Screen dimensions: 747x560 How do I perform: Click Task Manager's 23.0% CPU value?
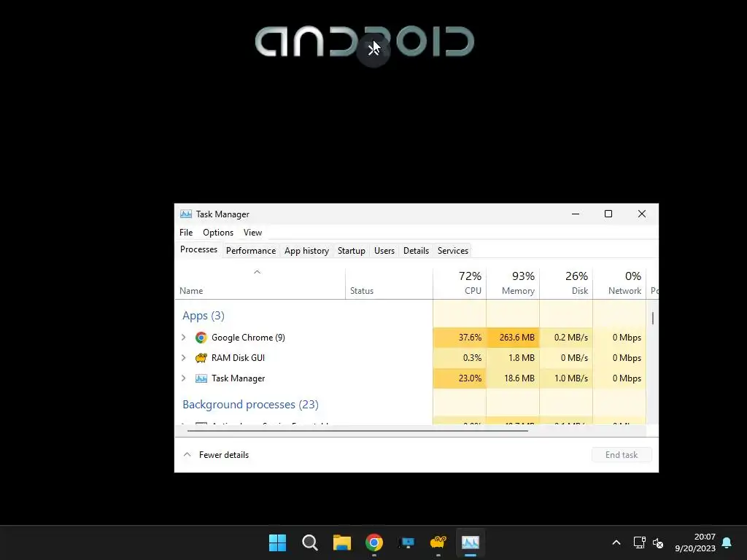(470, 378)
